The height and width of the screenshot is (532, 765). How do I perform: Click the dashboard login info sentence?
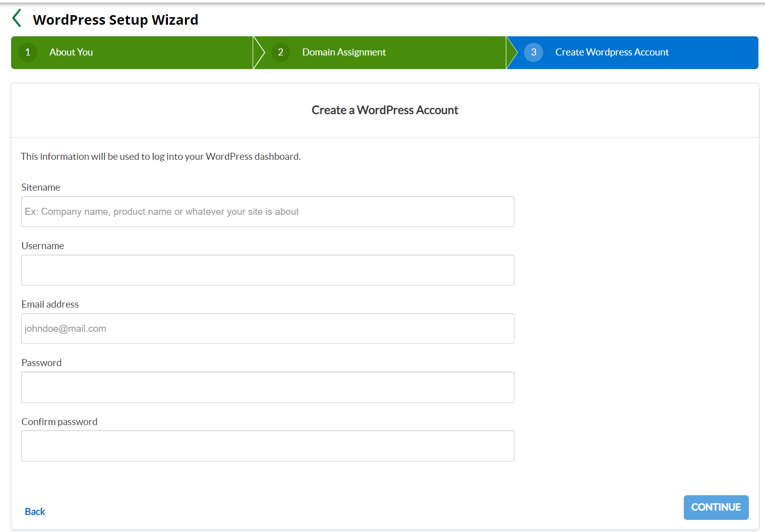(x=161, y=157)
